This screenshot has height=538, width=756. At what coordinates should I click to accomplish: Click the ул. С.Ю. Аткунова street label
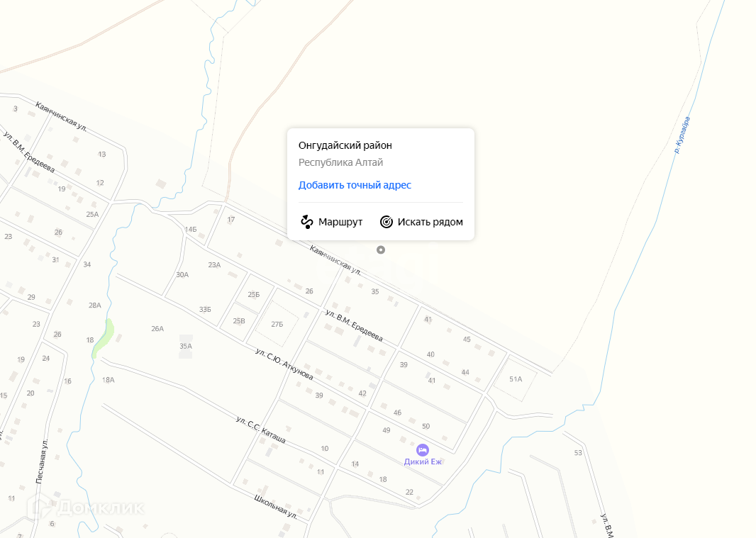284,364
